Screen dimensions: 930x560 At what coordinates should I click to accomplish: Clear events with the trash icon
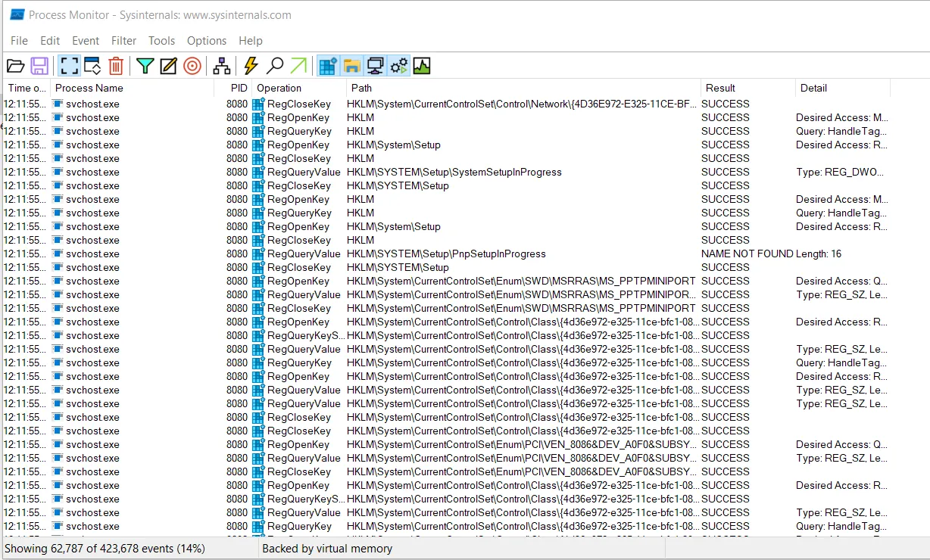(x=116, y=67)
